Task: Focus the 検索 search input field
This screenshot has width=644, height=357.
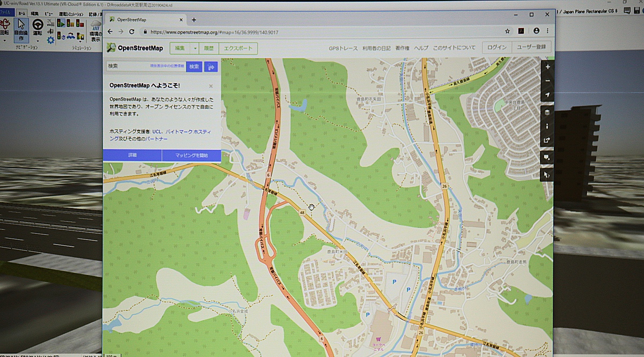Action: 146,66
